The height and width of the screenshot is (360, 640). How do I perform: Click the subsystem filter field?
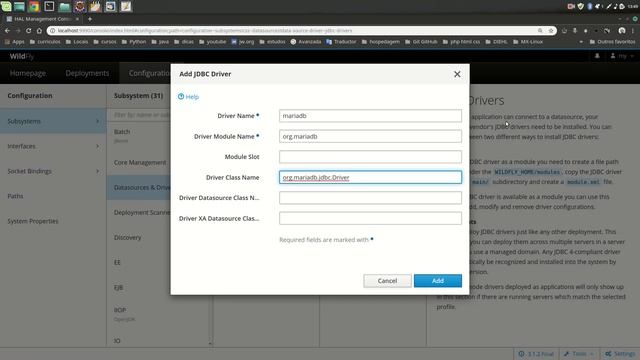coord(140,115)
